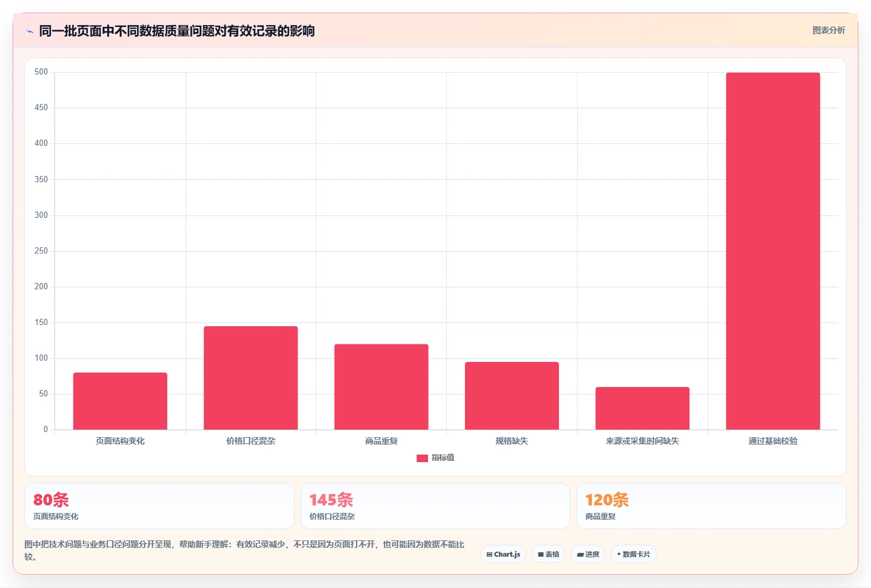Click the 250 y-axis tick label

[x=41, y=250]
